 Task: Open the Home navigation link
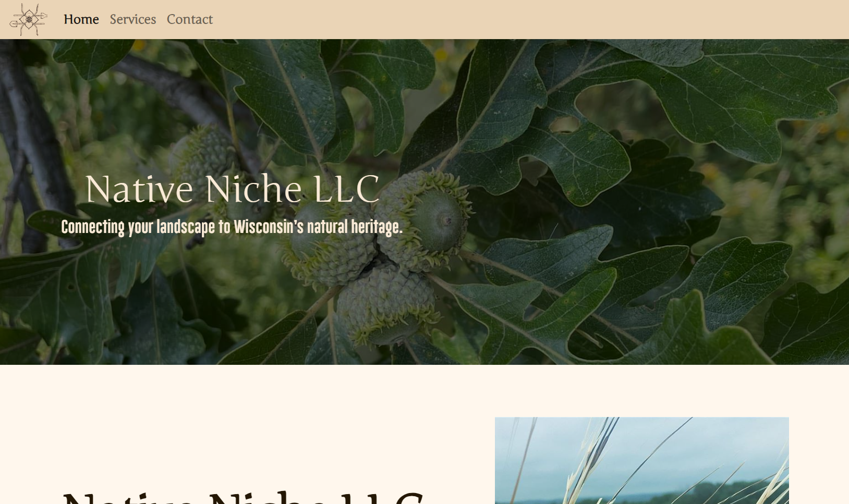(x=81, y=19)
